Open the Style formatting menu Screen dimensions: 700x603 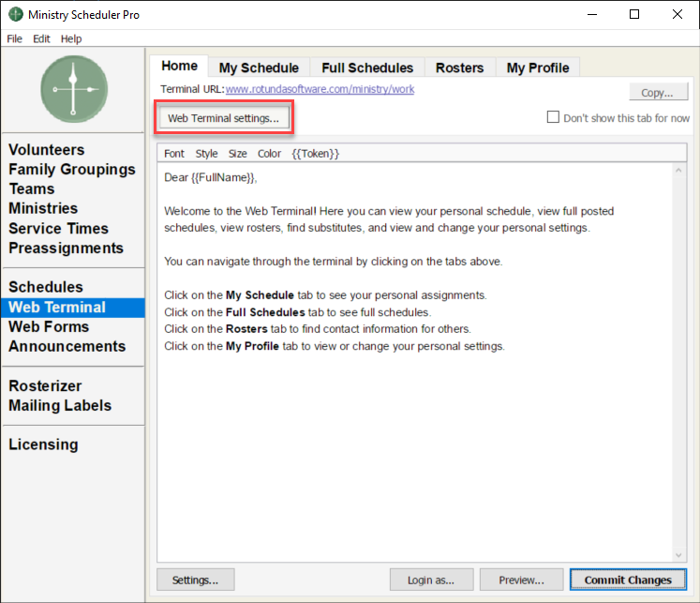[x=206, y=154]
